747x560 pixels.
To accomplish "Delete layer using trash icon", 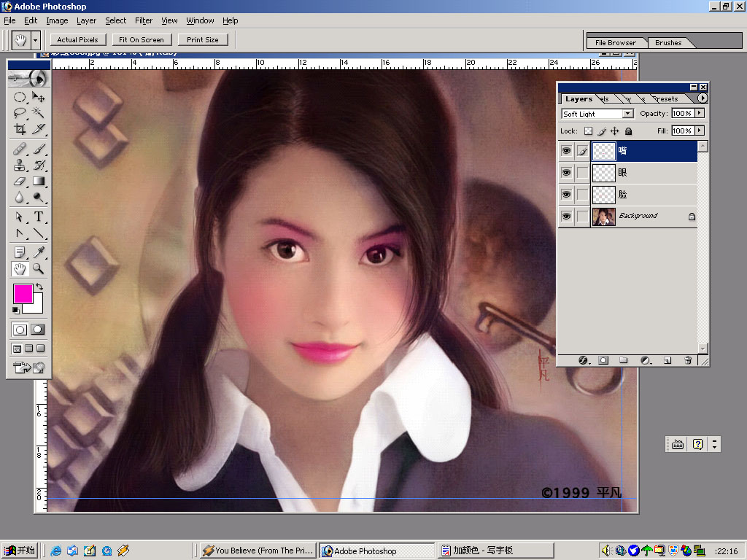I will coord(688,360).
